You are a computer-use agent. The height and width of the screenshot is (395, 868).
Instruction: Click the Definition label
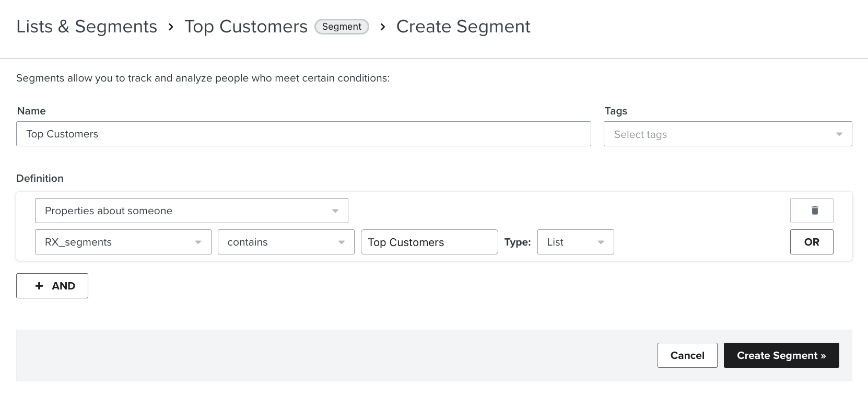click(40, 178)
